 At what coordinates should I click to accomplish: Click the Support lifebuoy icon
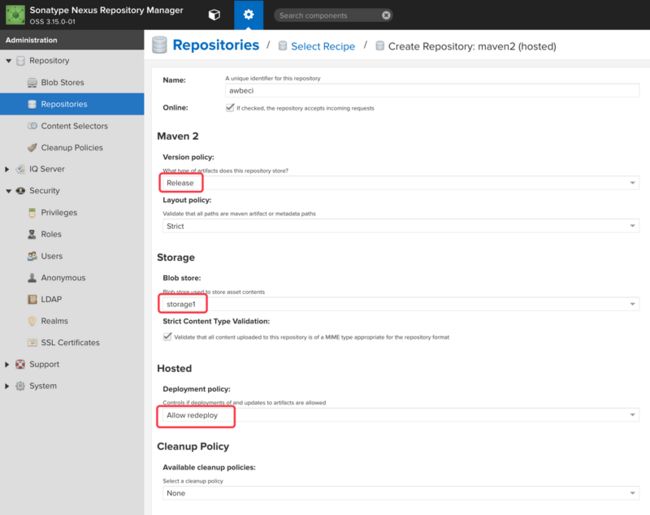click(20, 364)
